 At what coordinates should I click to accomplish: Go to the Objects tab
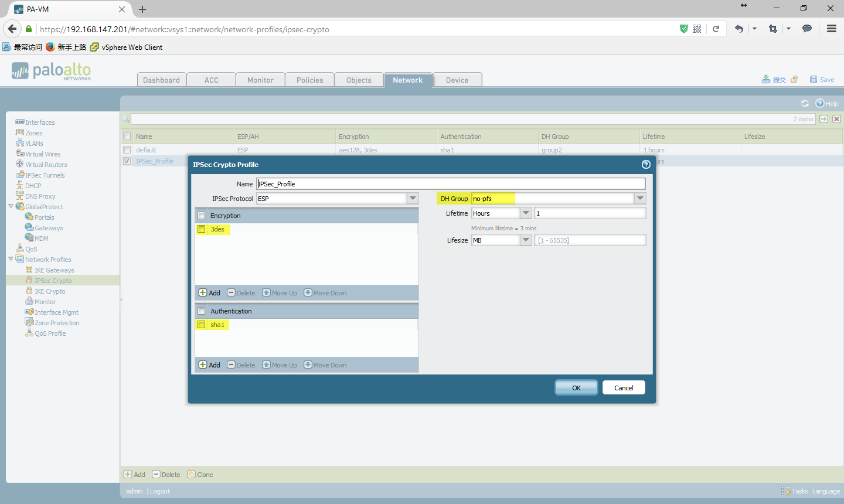click(x=359, y=80)
